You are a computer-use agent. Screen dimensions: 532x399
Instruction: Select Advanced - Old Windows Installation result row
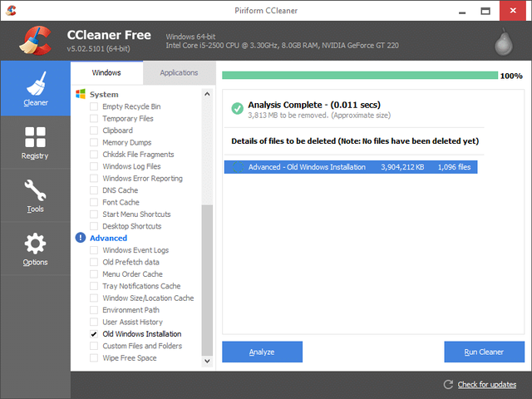coord(350,167)
